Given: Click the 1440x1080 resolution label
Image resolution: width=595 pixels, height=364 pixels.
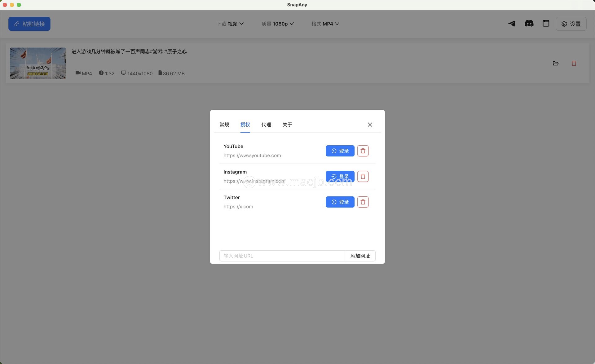Looking at the screenshot, I should [137, 73].
